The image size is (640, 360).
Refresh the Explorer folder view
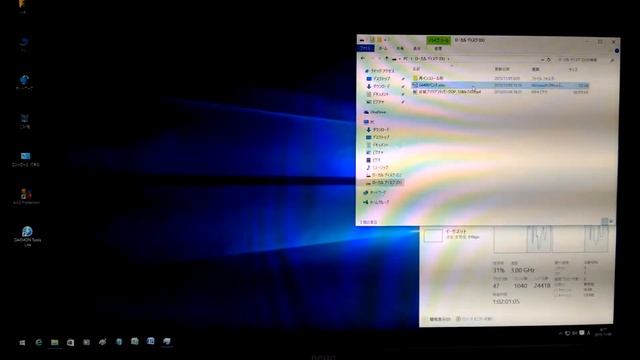[x=549, y=60]
